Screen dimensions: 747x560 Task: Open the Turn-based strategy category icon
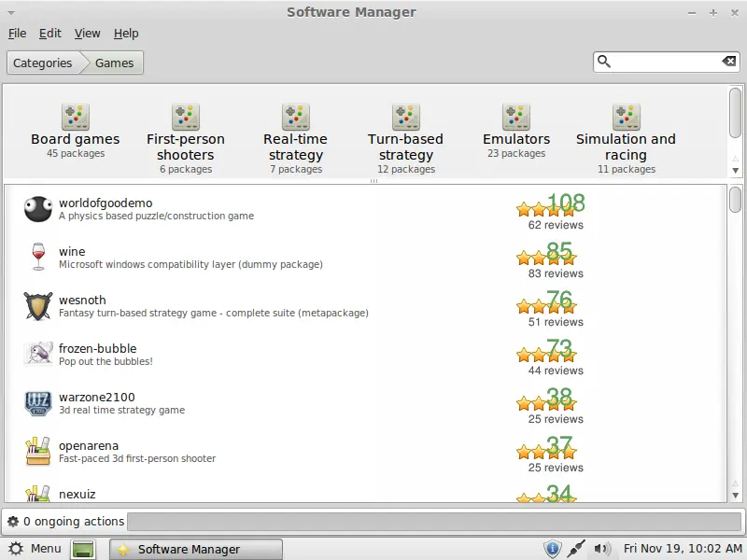406,118
